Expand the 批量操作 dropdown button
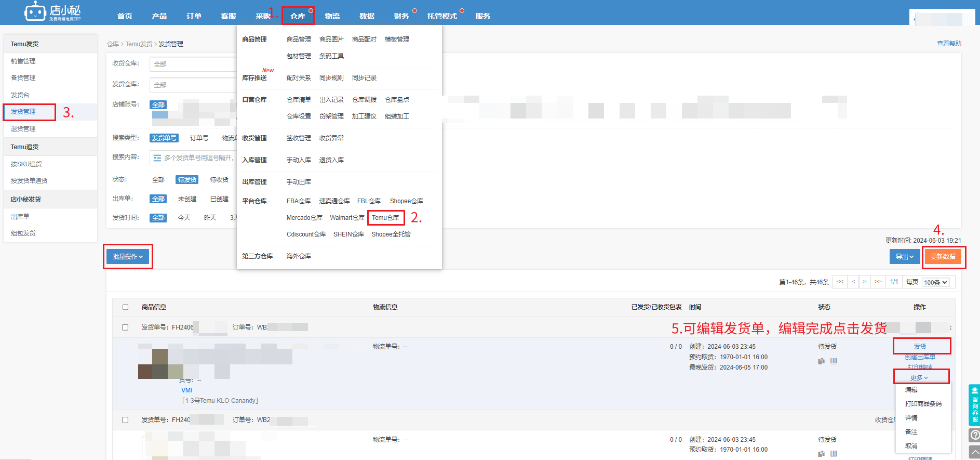Image resolution: width=980 pixels, height=460 pixels. [128, 257]
